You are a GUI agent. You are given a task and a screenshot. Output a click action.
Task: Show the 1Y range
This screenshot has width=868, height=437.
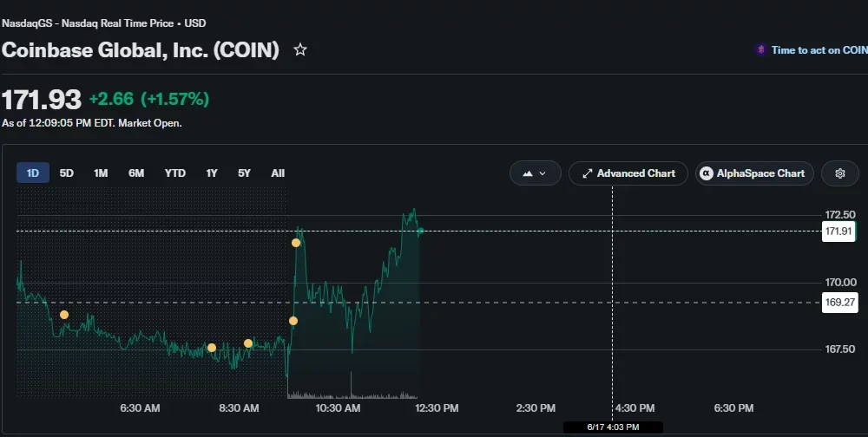[212, 173]
